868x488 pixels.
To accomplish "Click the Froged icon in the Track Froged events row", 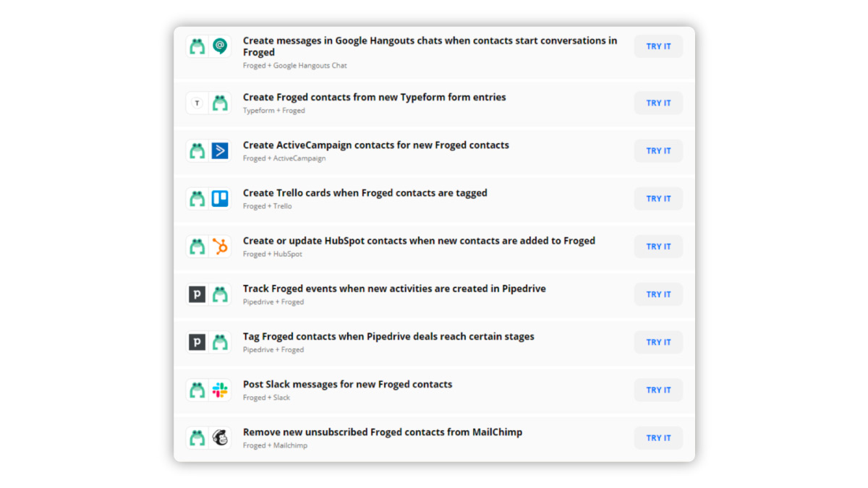I will (220, 294).
